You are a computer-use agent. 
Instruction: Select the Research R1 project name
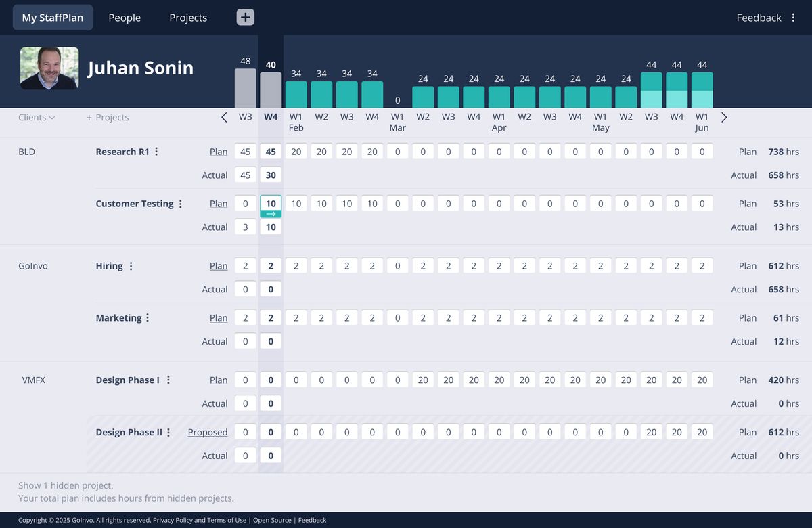[x=122, y=152]
